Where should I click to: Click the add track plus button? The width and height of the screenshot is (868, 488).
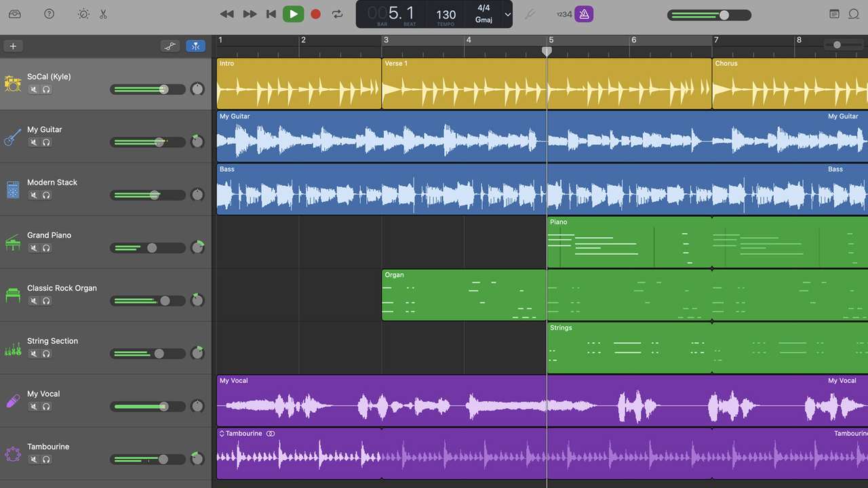click(x=13, y=46)
